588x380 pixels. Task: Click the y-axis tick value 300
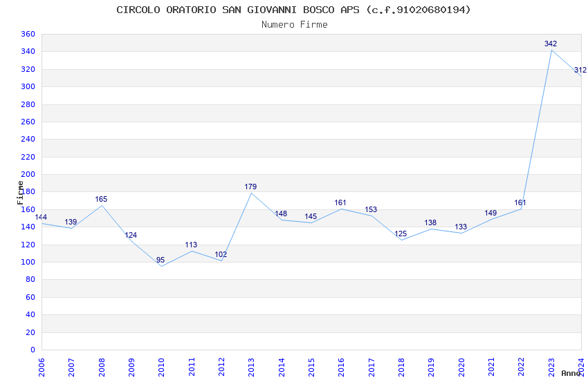(28, 86)
